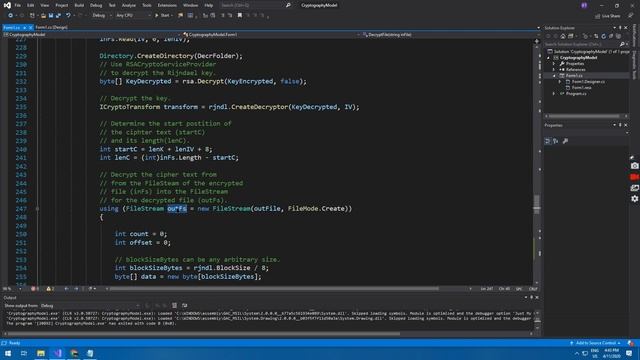Click the Windows Start button
640x360 pixels.
[8, 353]
